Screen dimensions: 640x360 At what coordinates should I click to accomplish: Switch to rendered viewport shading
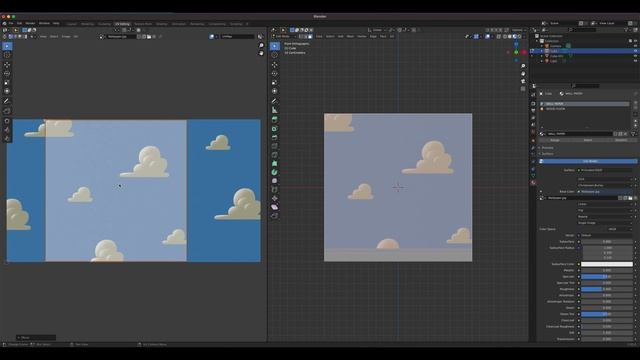pyautogui.click(x=520, y=37)
